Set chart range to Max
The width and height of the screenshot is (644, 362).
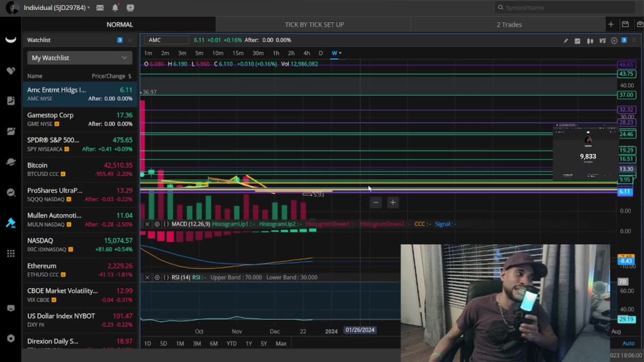pos(281,343)
